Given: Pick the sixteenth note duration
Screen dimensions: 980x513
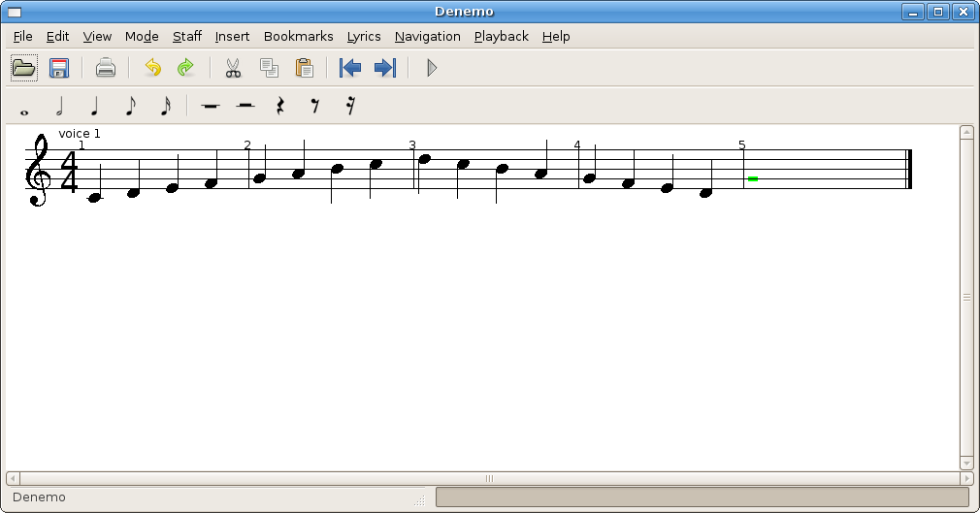Looking at the screenshot, I should [164, 106].
